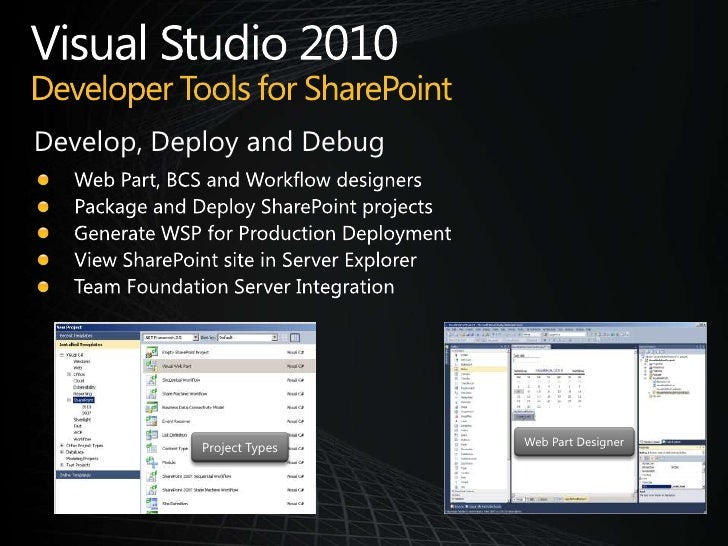The image size is (728, 546).
Task: Select the Cloud node in templates tree
Action: point(79,381)
